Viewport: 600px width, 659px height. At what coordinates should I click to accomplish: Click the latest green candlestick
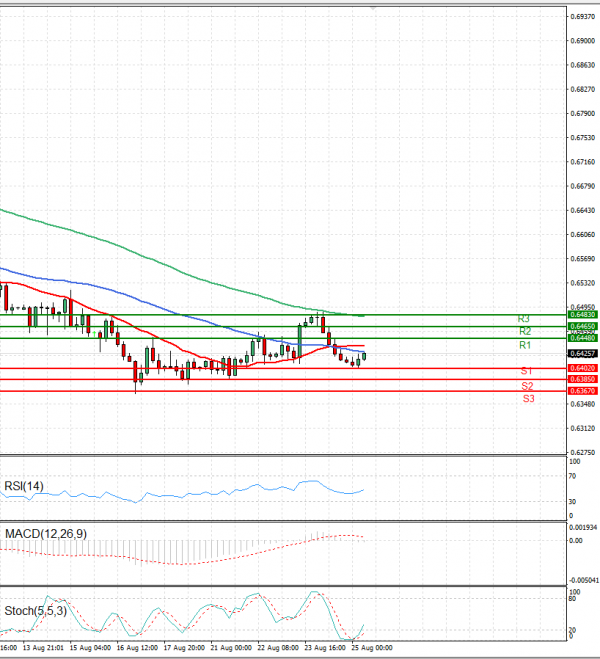tap(364, 356)
